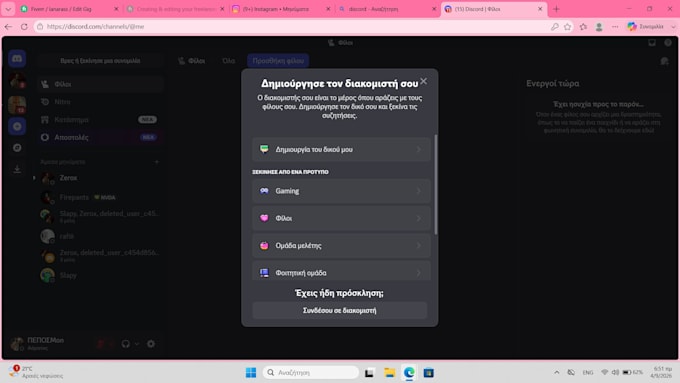Show hidden system tray icons
The image size is (680, 383).
click(556, 373)
